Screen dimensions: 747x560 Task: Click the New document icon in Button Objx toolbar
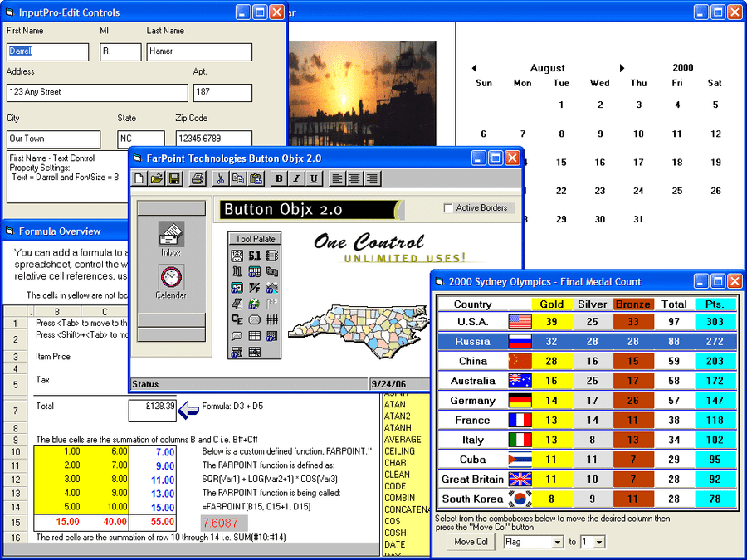point(139,178)
